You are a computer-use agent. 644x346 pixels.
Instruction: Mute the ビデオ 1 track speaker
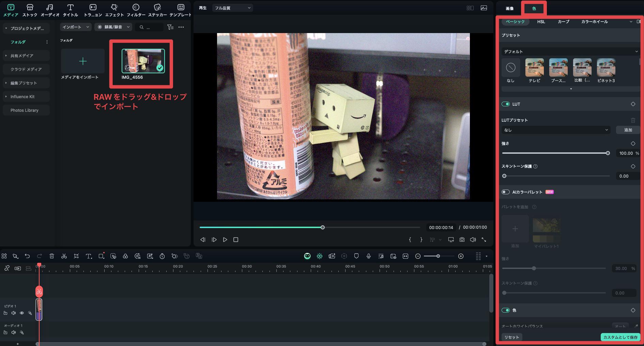[14, 313]
